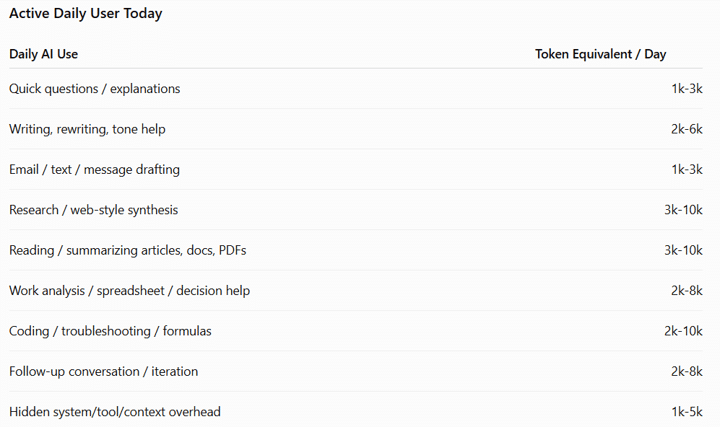Click the 2k-8k value for Work analysis
Image resolution: width=720 pixels, height=427 pixels.
pyautogui.click(x=686, y=291)
